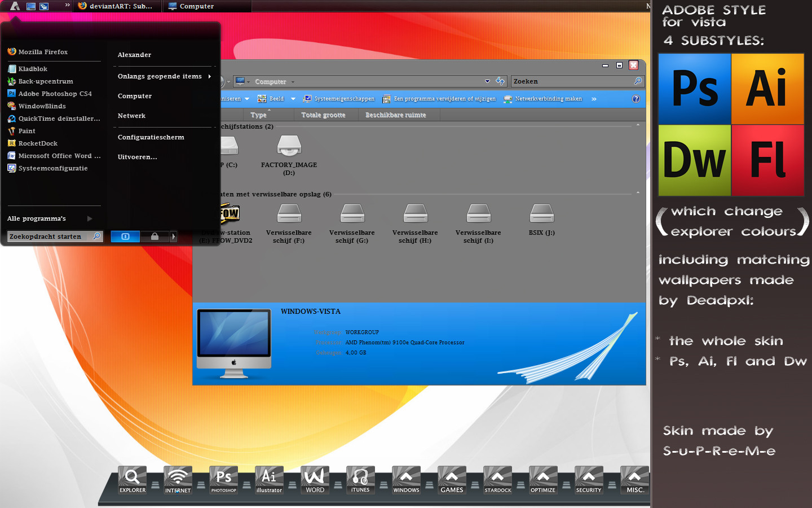Select Netwerk in the start menu
812x508 pixels.
131,116
